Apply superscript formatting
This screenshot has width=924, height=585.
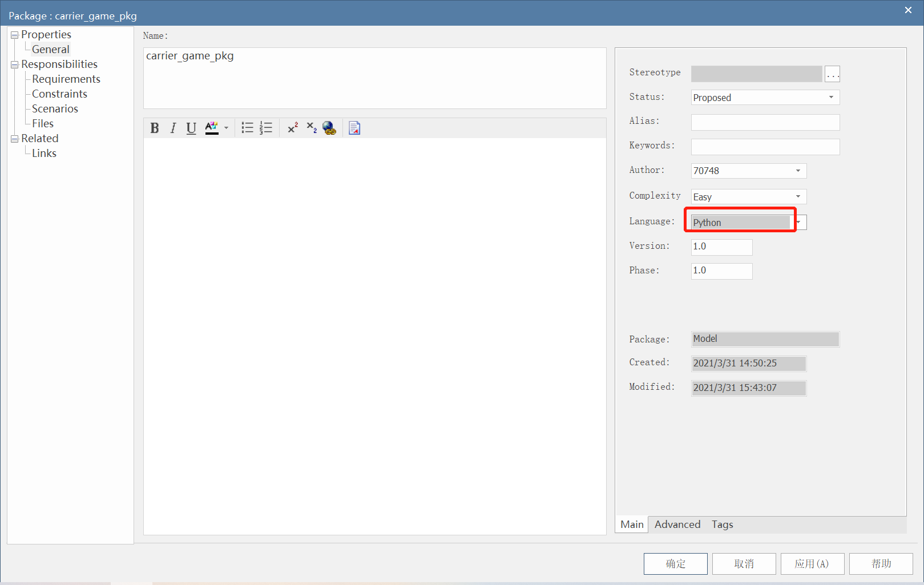point(293,128)
